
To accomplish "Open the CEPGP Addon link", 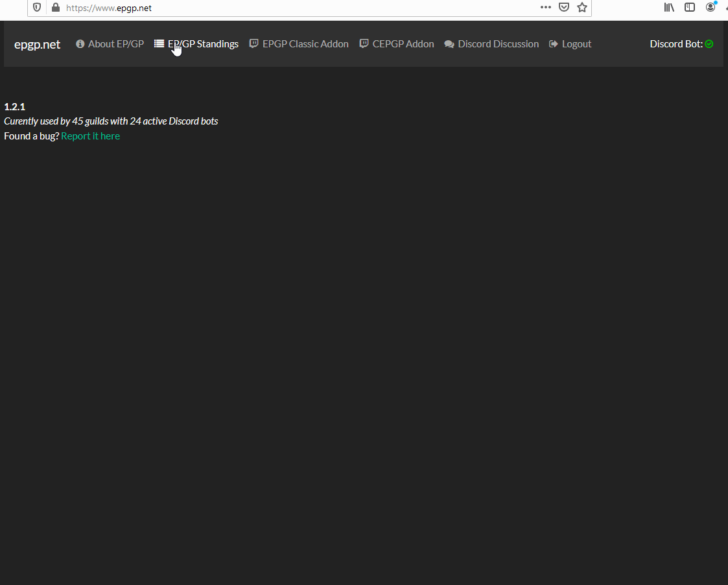I will click(403, 44).
